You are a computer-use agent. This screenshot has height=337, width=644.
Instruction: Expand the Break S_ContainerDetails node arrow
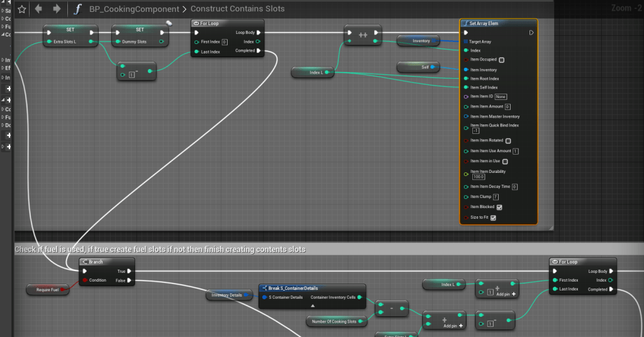[x=313, y=306]
